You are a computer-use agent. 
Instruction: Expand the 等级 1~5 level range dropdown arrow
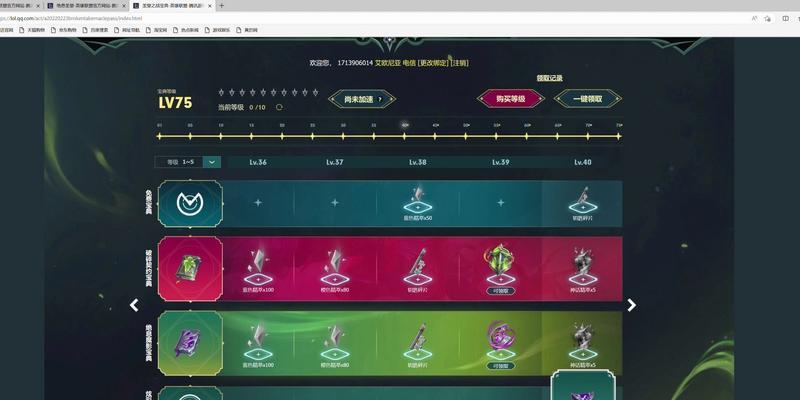click(x=212, y=162)
